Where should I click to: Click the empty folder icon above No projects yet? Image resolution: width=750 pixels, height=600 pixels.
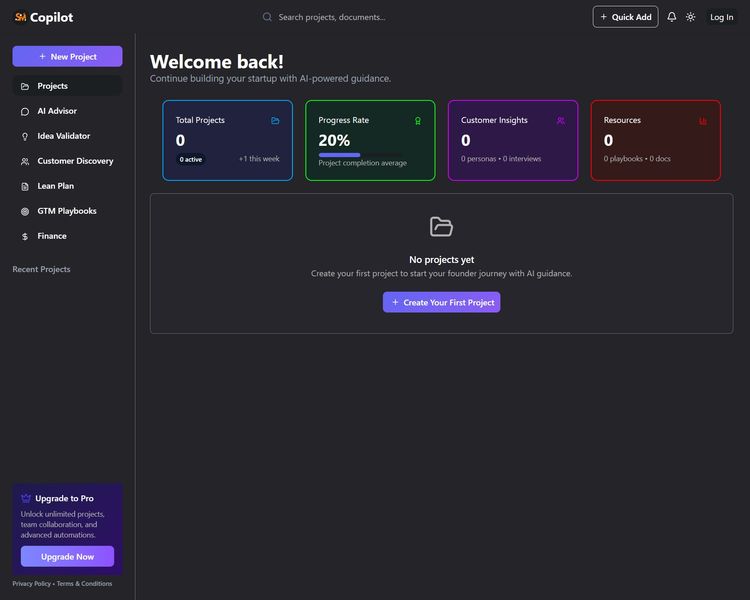click(441, 227)
